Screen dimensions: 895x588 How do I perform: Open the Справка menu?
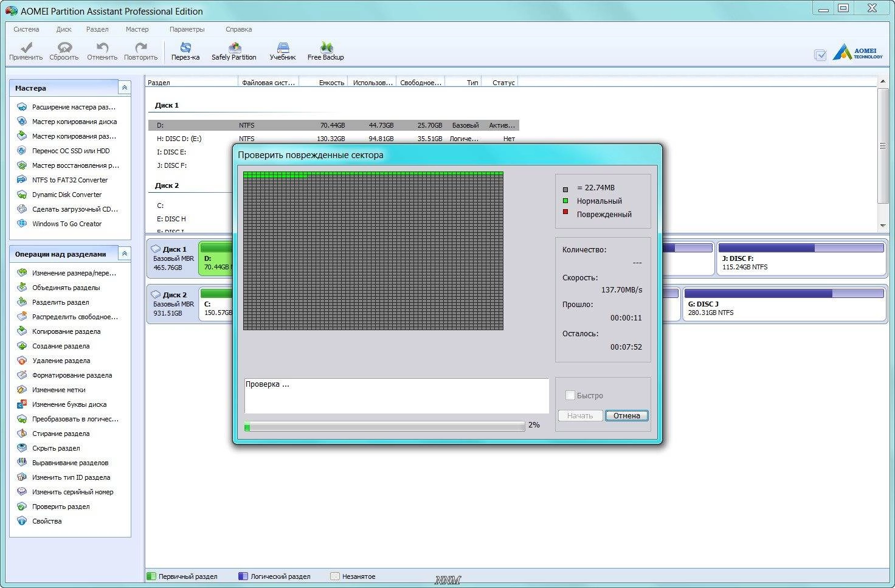coord(238,29)
